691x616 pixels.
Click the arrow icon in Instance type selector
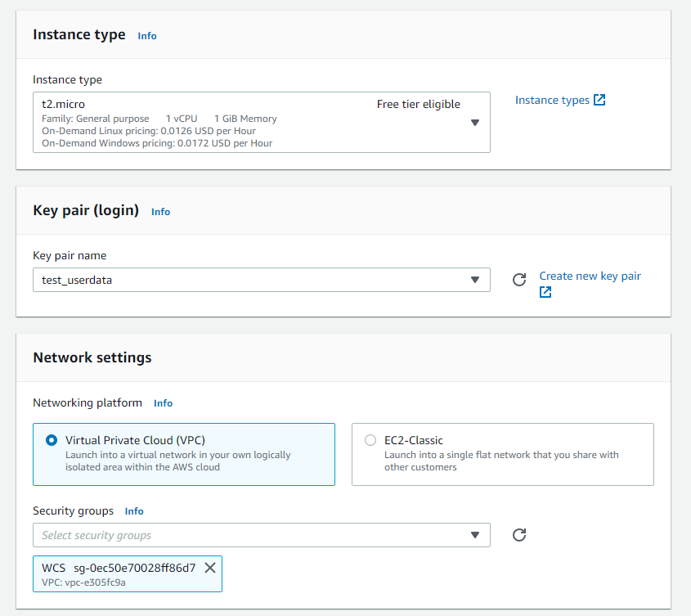coord(475,123)
